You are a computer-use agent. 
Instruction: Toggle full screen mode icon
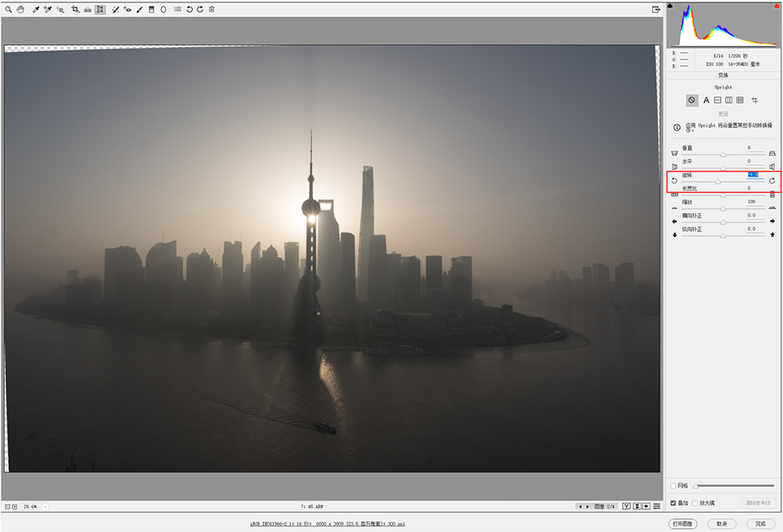[x=655, y=10]
